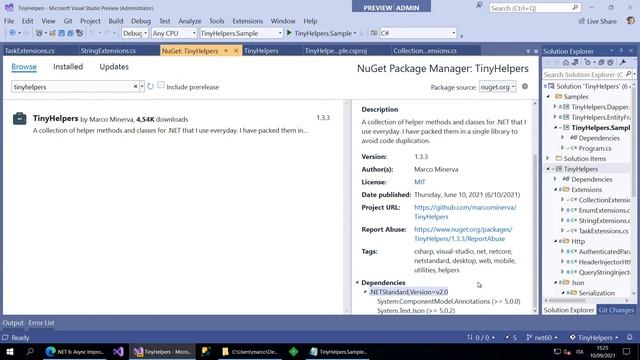Viewport: 640px width, 360px height.
Task: Open the Report Abuse nuget.org link
Action: tap(463, 234)
